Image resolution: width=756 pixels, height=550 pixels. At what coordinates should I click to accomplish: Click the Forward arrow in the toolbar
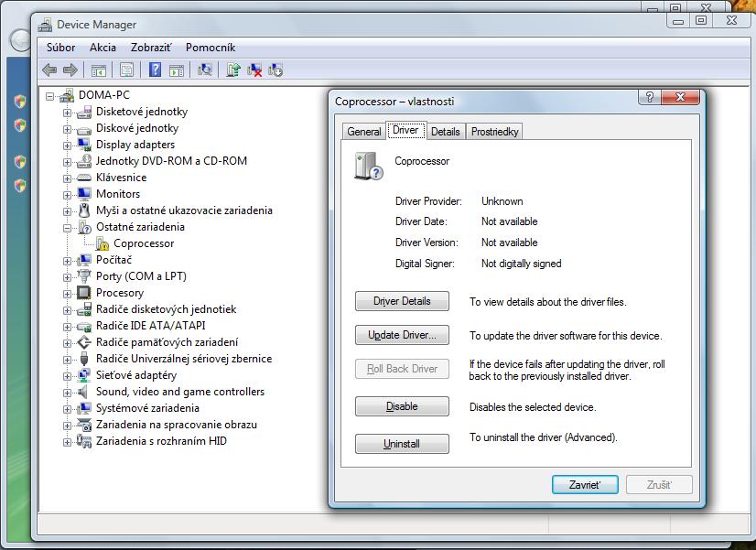tap(70, 70)
